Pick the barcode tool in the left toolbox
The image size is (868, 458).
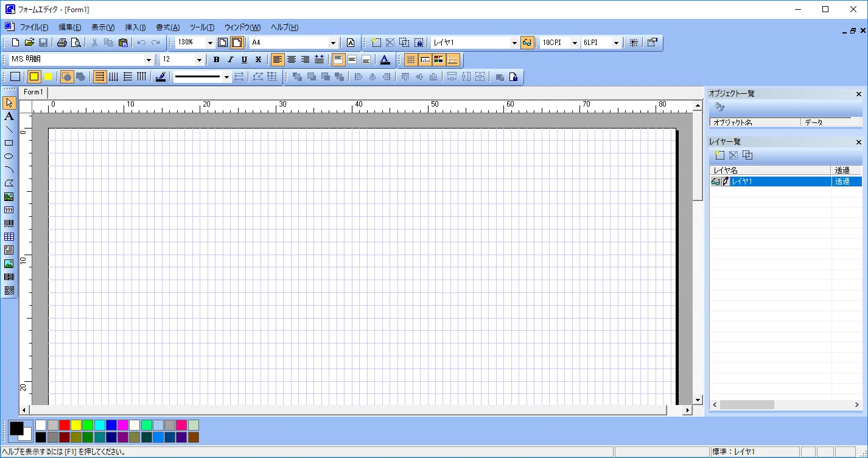click(9, 223)
